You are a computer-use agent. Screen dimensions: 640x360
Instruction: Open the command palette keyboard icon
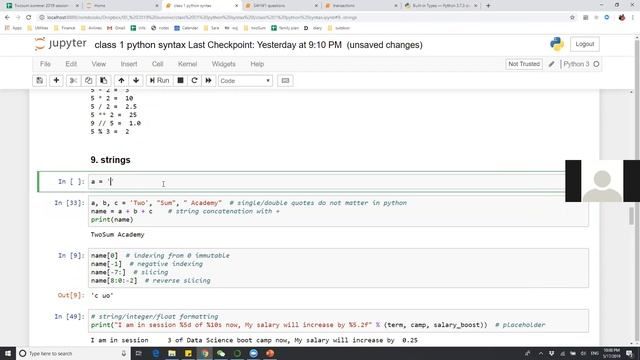pyautogui.click(x=285, y=80)
